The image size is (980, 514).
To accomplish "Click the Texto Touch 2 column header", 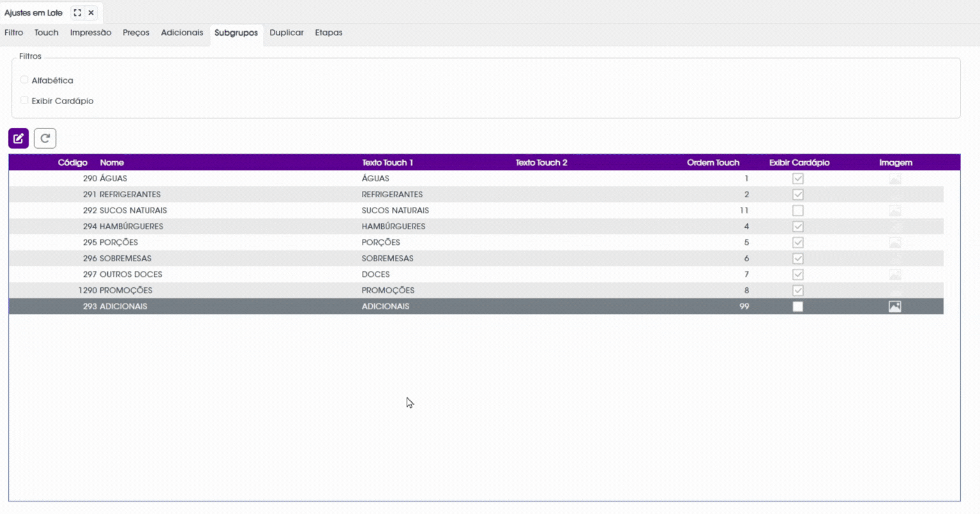I will coord(541,163).
